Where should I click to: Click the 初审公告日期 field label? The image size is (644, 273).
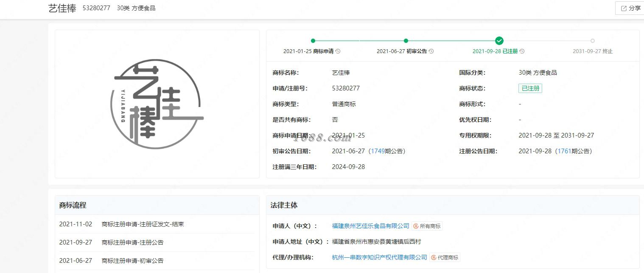click(291, 151)
